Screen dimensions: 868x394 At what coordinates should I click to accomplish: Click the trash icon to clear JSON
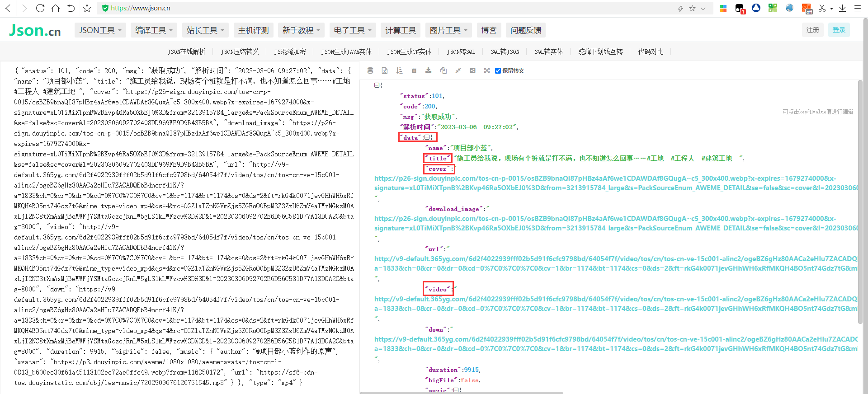click(414, 70)
